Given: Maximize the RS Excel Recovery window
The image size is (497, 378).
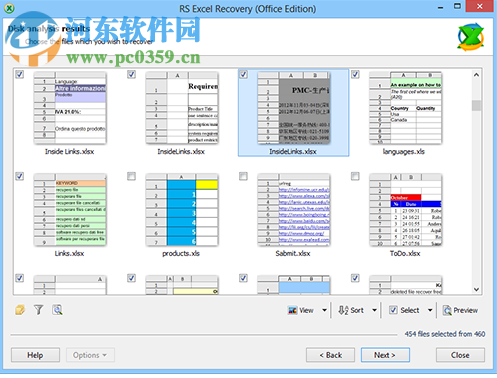Looking at the screenshot, I should tap(458, 6).
